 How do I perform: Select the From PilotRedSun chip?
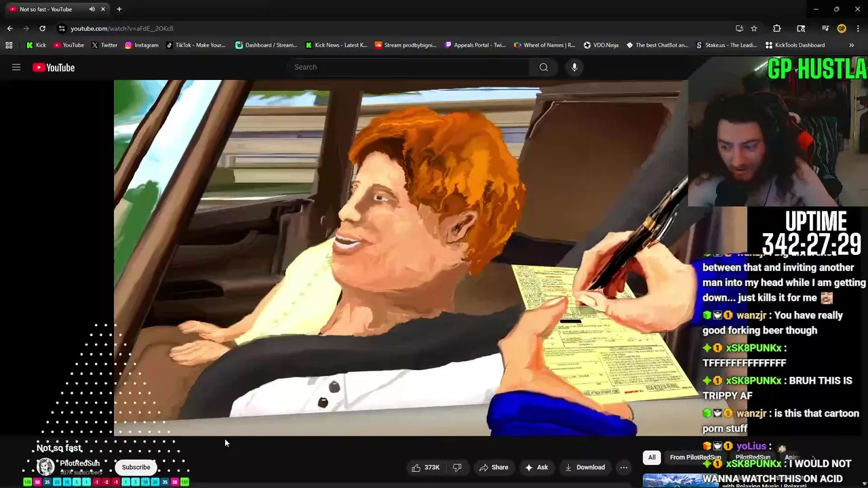click(695, 457)
